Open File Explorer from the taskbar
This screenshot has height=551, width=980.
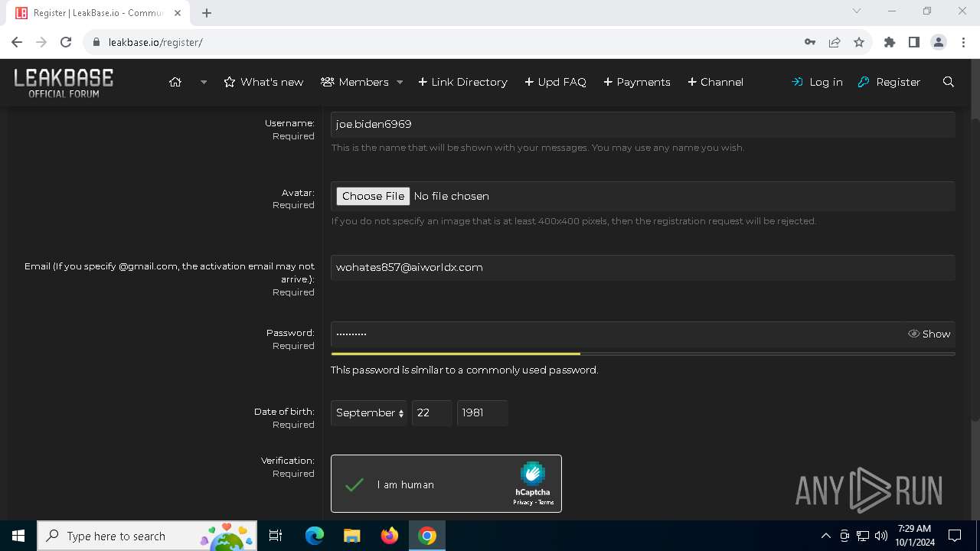pos(351,536)
